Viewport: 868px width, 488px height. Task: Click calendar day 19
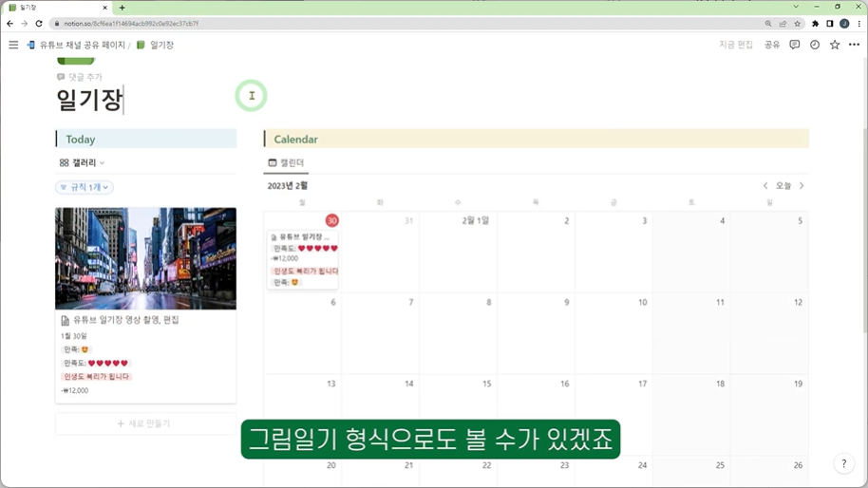pos(769,414)
